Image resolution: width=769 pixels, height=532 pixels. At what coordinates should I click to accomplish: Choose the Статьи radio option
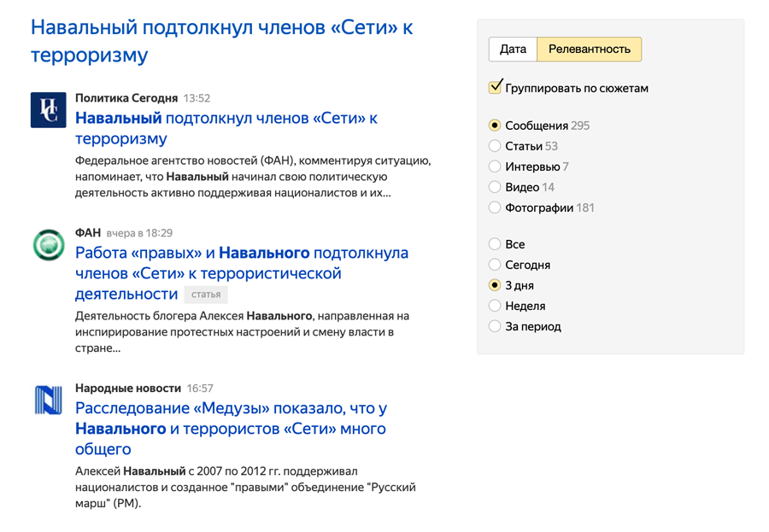click(x=495, y=146)
